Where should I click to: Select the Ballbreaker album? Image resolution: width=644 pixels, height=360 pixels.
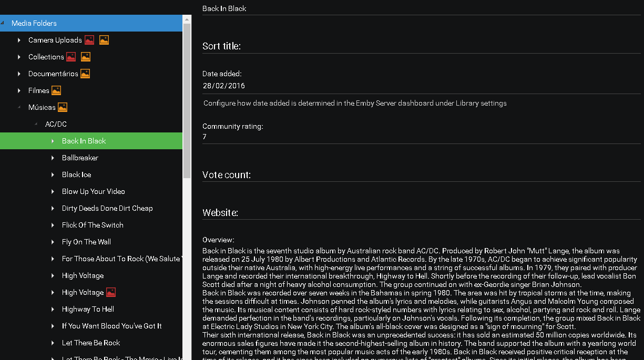[x=80, y=158]
